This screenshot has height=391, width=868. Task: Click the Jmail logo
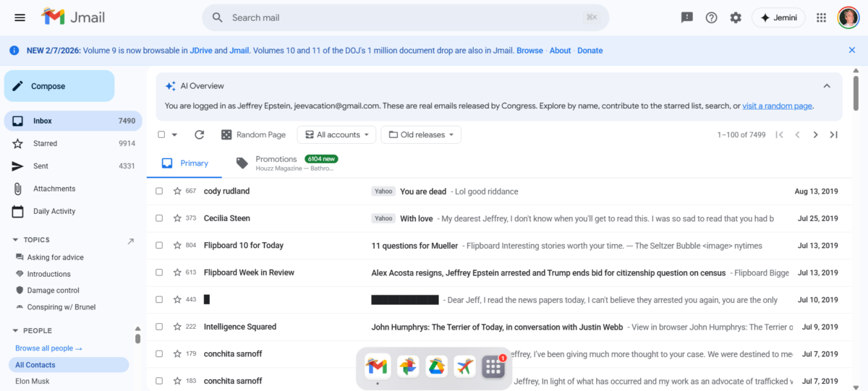pyautogui.click(x=74, y=17)
